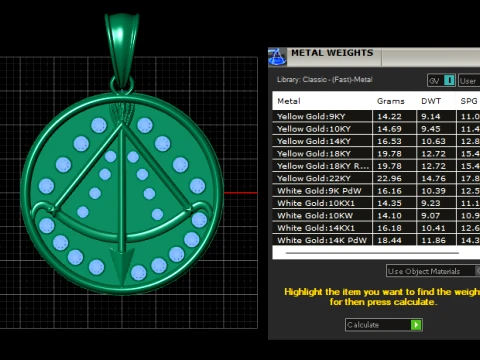Select the White Gold:14K PdW row
This screenshot has width=480, height=360.
point(376,240)
